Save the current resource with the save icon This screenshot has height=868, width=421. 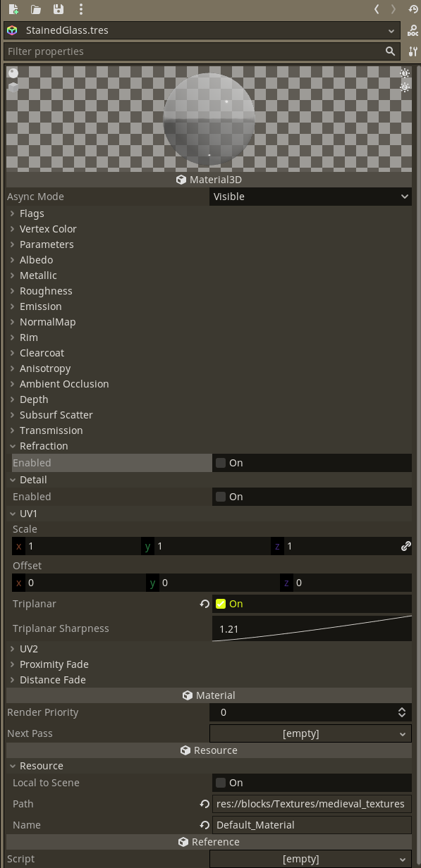pos(59,8)
